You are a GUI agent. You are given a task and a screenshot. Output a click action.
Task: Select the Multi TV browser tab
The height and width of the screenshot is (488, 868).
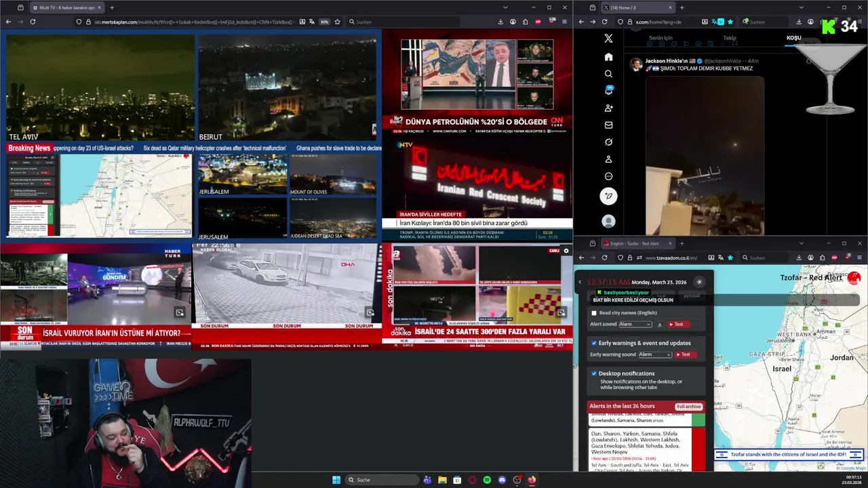click(x=66, y=7)
